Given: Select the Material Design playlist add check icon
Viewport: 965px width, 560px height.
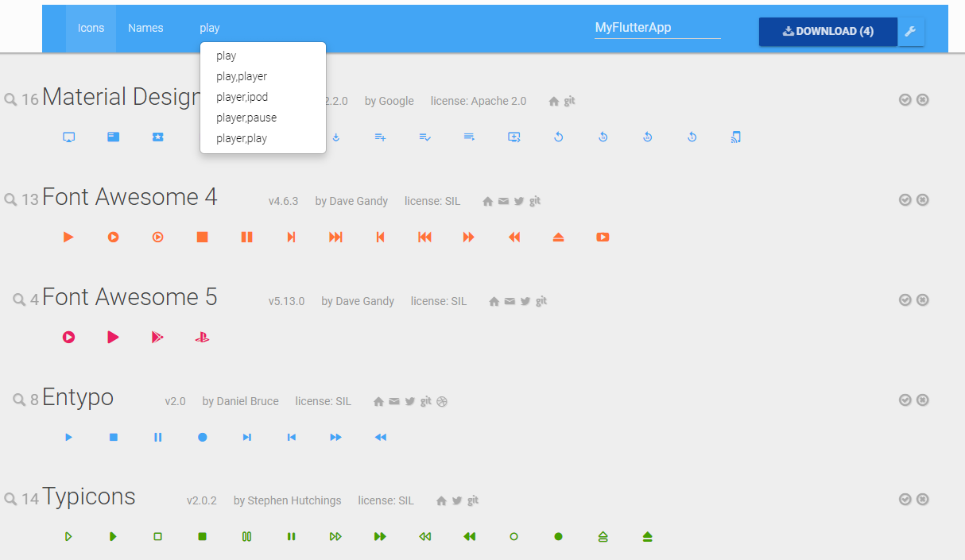Looking at the screenshot, I should (425, 137).
